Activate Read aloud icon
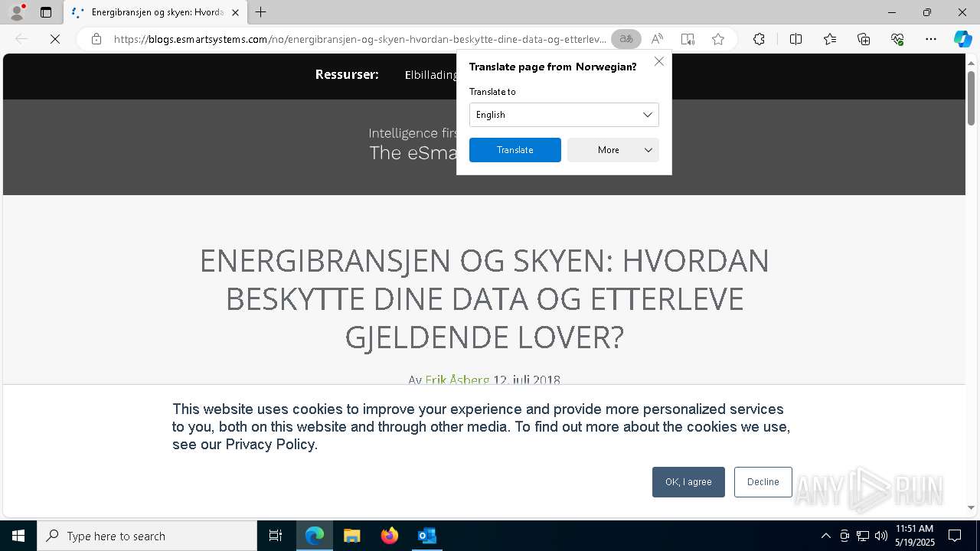The image size is (980, 551). [657, 39]
